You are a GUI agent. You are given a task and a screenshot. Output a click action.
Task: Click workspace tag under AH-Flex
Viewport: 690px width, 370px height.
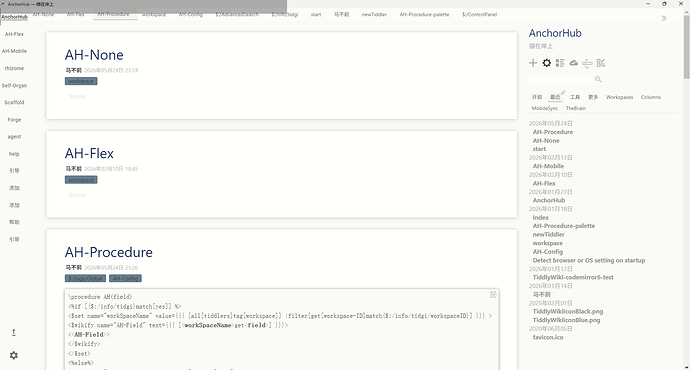[x=81, y=180]
